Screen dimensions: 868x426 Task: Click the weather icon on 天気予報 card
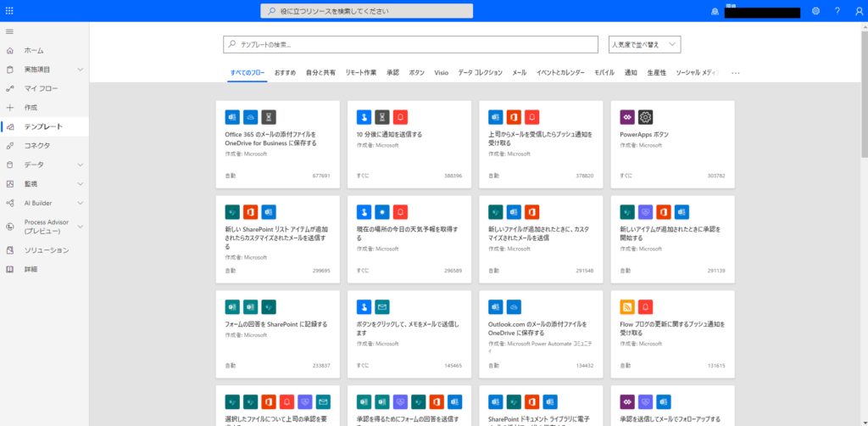tap(382, 211)
